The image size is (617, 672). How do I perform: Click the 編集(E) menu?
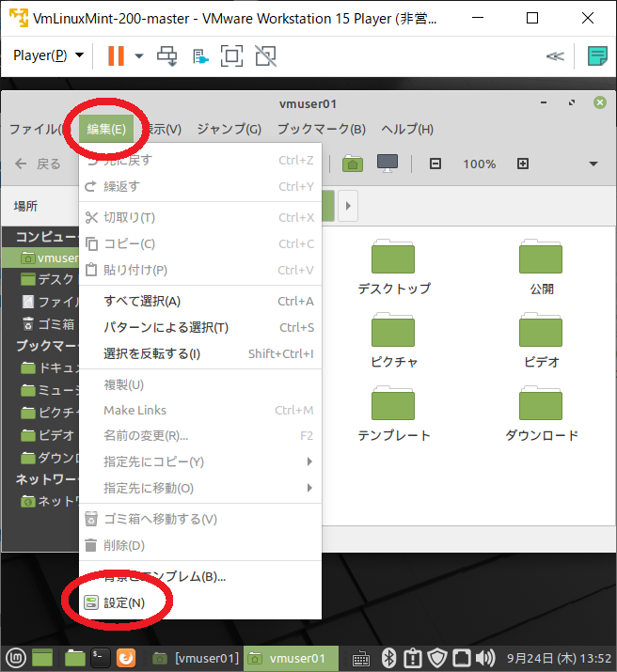[106, 129]
